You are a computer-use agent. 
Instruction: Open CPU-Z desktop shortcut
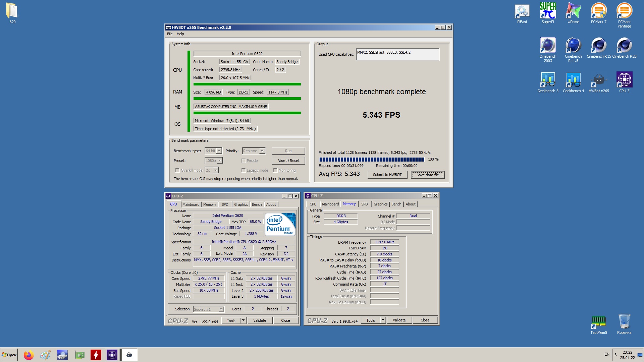624,82
